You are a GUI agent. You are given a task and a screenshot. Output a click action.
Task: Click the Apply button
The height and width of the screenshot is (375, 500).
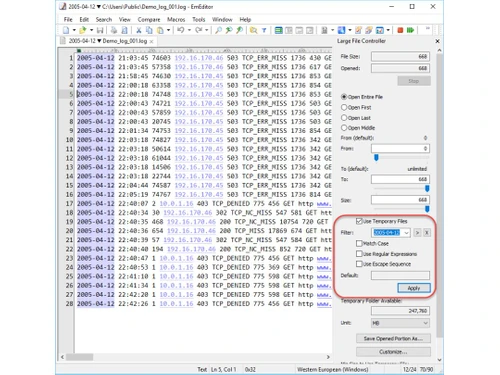click(x=414, y=288)
